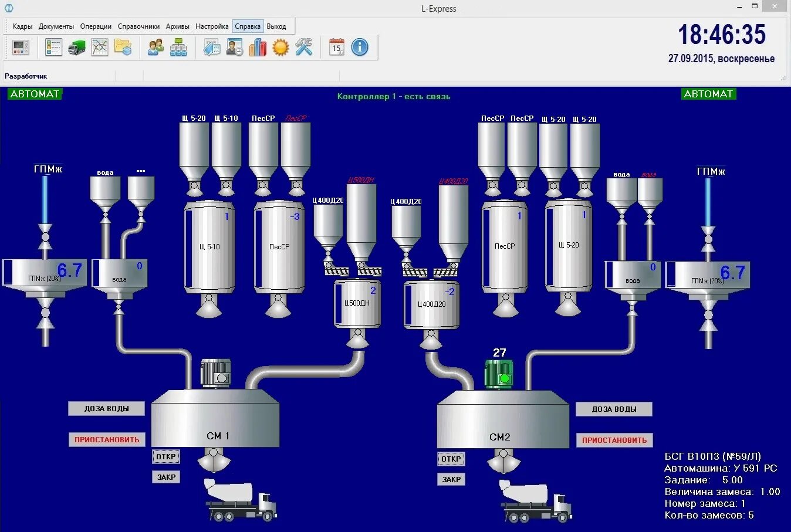
Task: Click ДОЗА ВОДЫ button beside mixer СМ 1
Action: pos(106,409)
